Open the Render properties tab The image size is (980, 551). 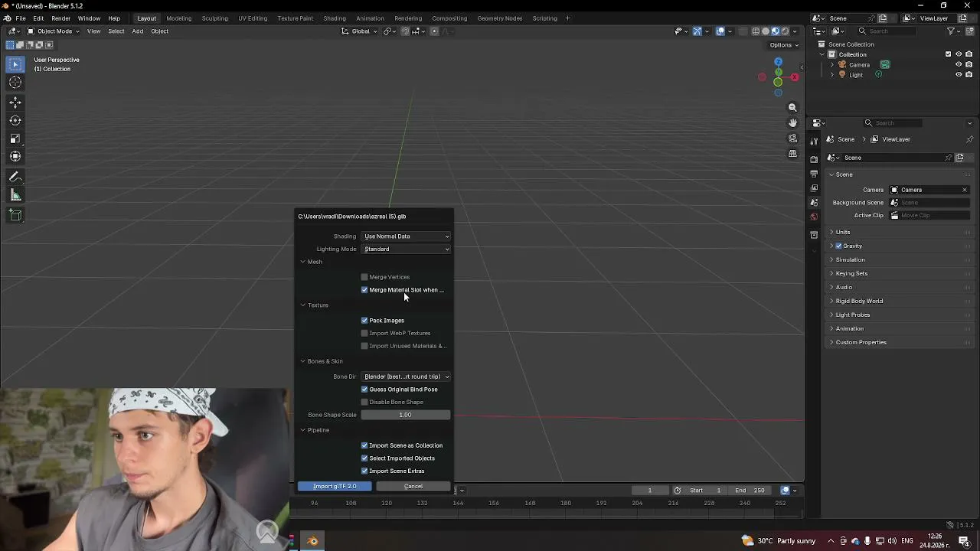(814, 159)
